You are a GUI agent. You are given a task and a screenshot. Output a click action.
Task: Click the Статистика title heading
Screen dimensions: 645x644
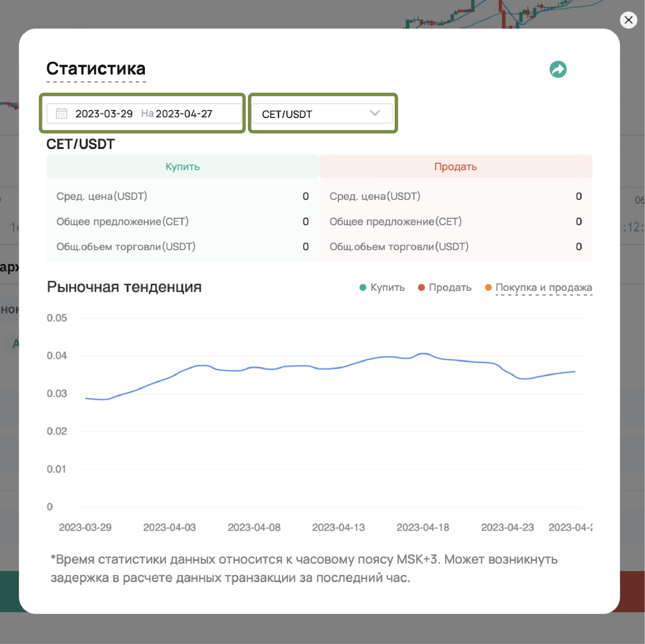(96, 69)
